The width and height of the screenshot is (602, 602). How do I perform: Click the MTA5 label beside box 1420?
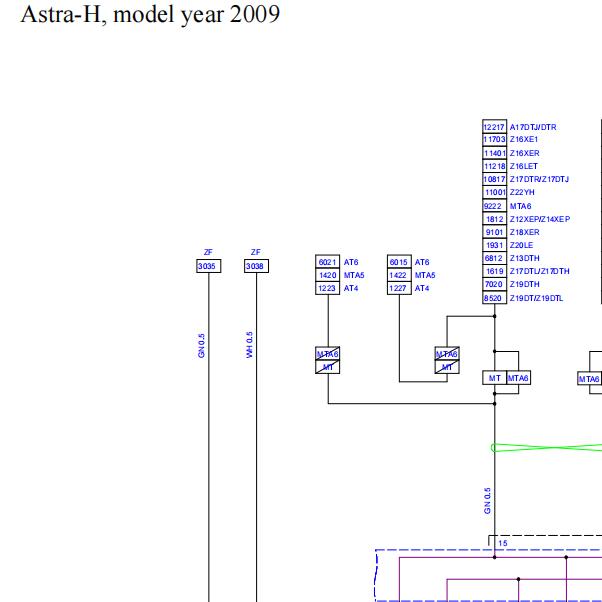coord(354,275)
